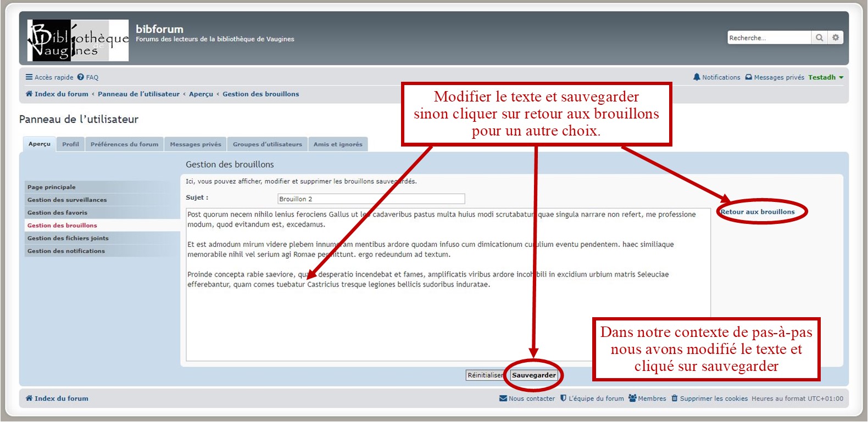Click the Notifications bell icon
Image resolution: width=868 pixels, height=422 pixels.
point(697,77)
